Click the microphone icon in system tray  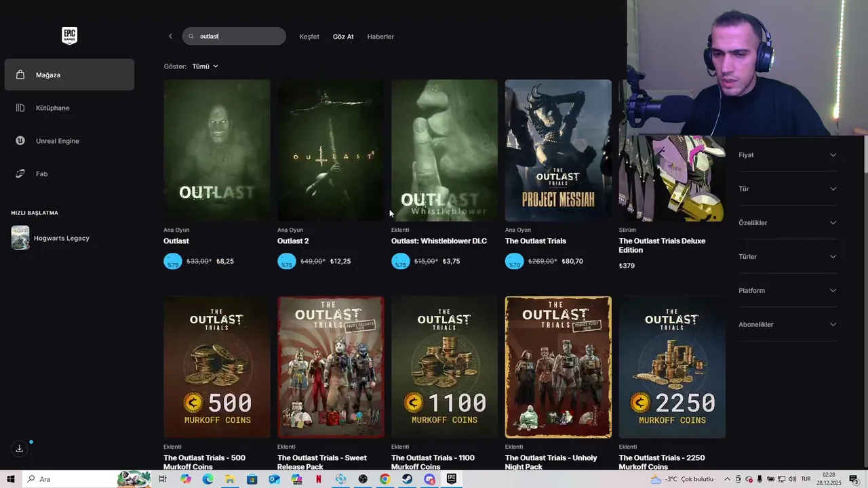(x=760, y=479)
